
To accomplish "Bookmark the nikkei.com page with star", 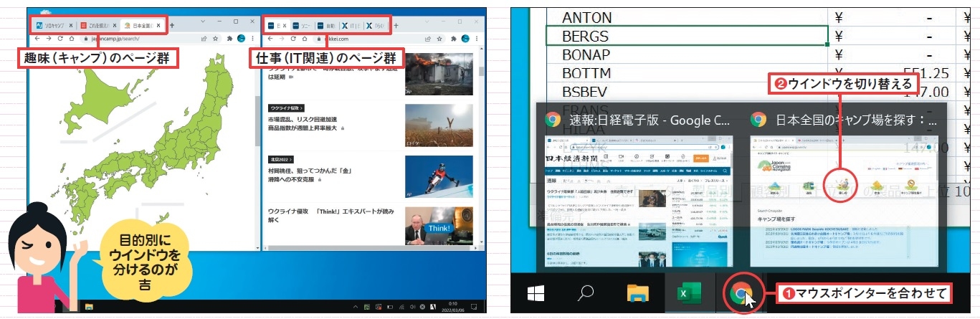I will coord(439,39).
